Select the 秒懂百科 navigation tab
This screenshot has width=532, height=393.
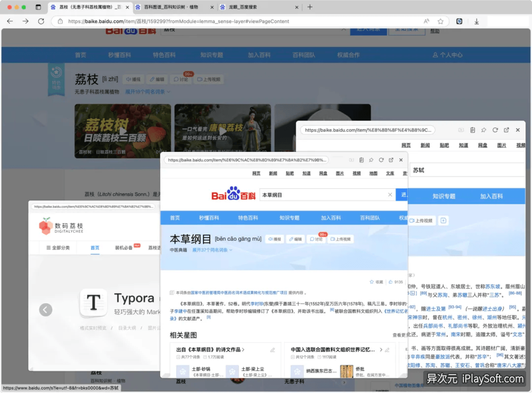pyautogui.click(x=119, y=55)
